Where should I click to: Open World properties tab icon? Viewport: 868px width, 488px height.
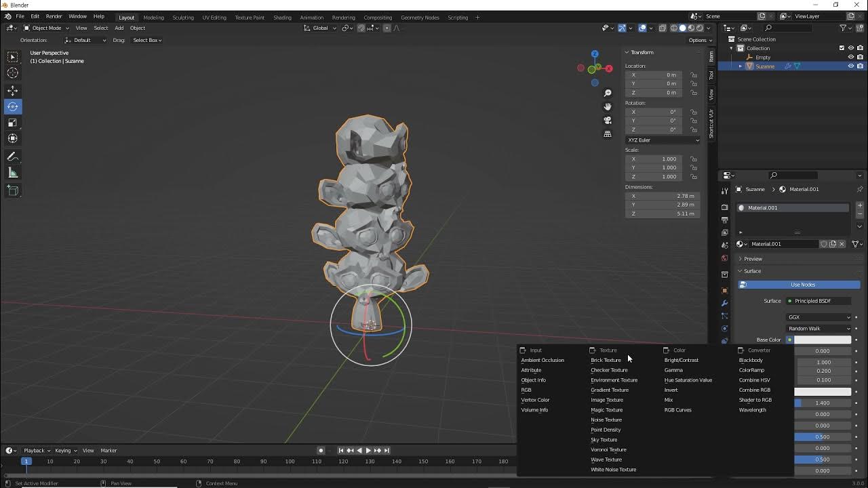724,258
